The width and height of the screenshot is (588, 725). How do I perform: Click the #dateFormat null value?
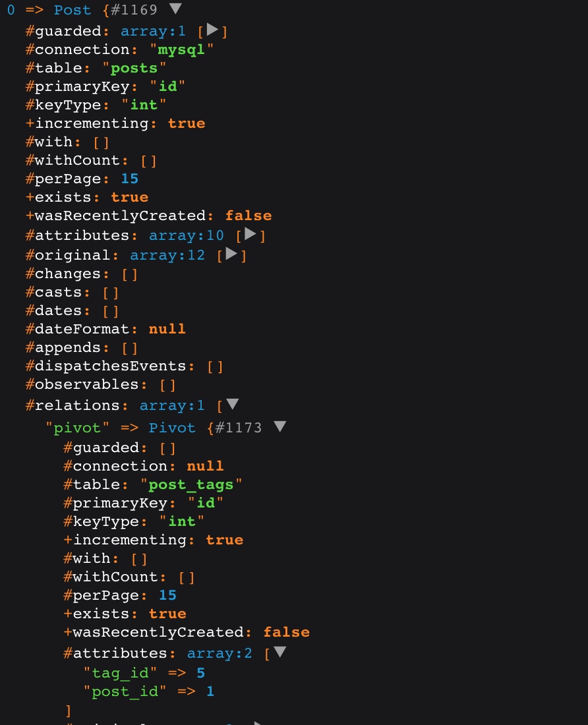click(x=167, y=329)
